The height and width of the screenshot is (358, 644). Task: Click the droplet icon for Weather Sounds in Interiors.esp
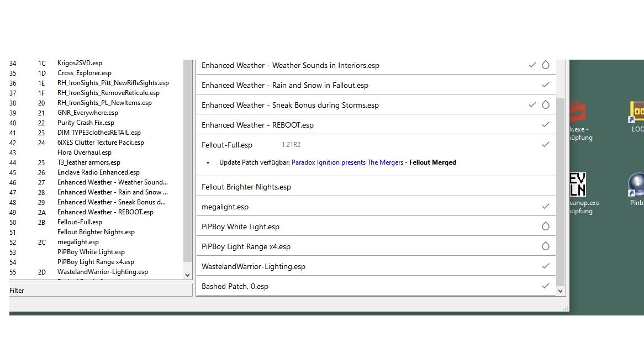point(546,65)
